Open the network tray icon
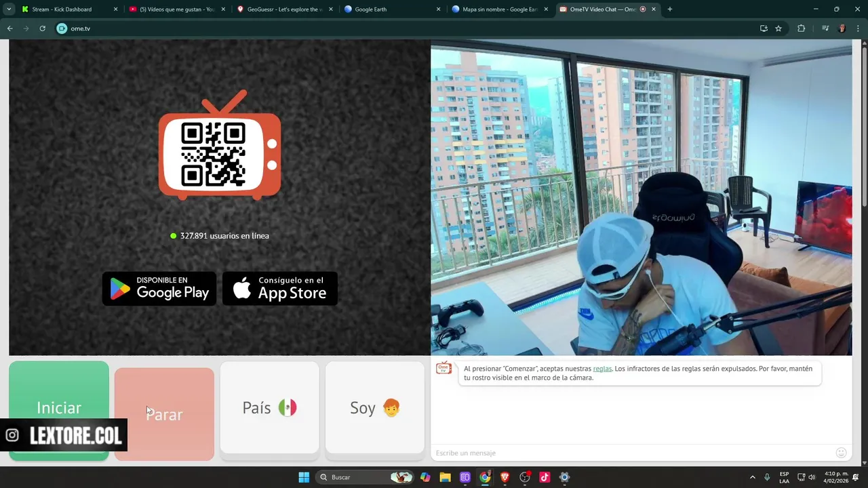 click(x=801, y=477)
